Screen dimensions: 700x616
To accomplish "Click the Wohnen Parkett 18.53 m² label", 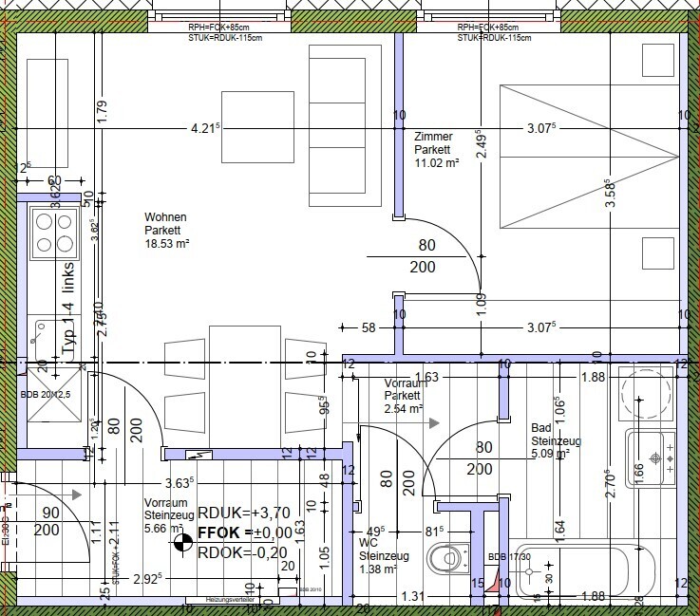I will point(166,230).
